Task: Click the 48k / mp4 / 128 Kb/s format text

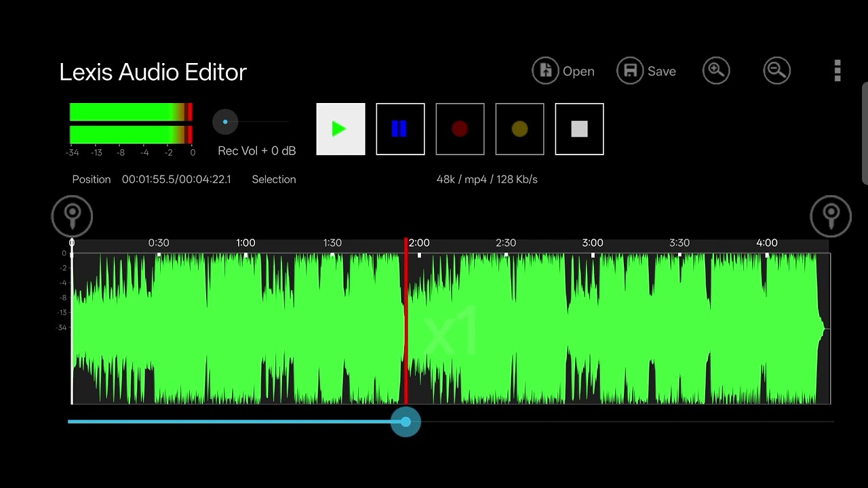Action: coord(487,180)
